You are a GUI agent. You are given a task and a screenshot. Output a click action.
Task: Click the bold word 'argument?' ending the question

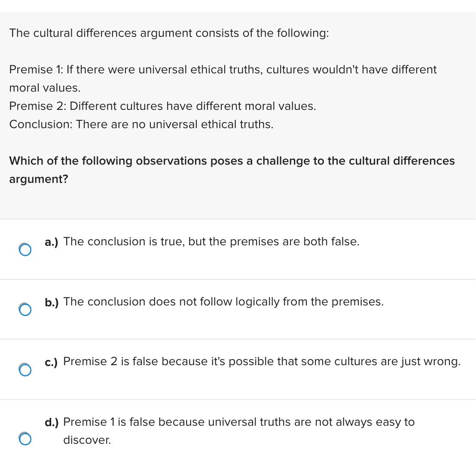(x=39, y=179)
